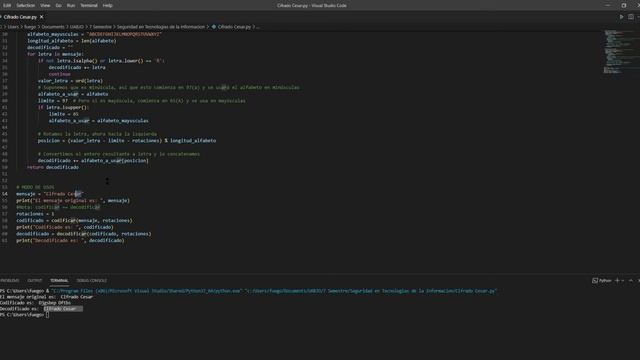Click 'El mensaje original es:' terminal line
Viewport: 640px width, 360px height.
tap(46, 297)
